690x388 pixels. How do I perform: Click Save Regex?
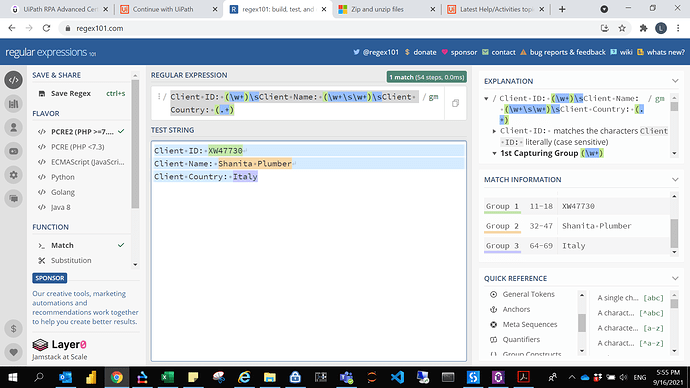tap(70, 93)
